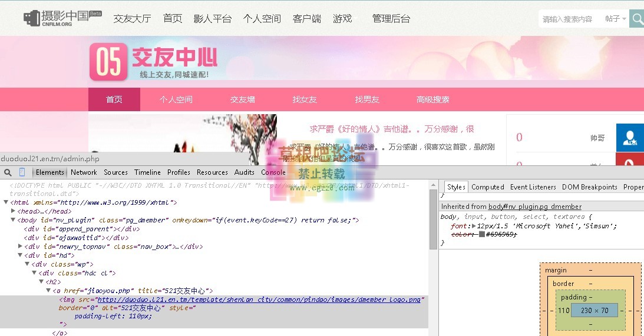Expand the font shorthand property triangle
This screenshot has height=336, width=644.
tap(474, 225)
